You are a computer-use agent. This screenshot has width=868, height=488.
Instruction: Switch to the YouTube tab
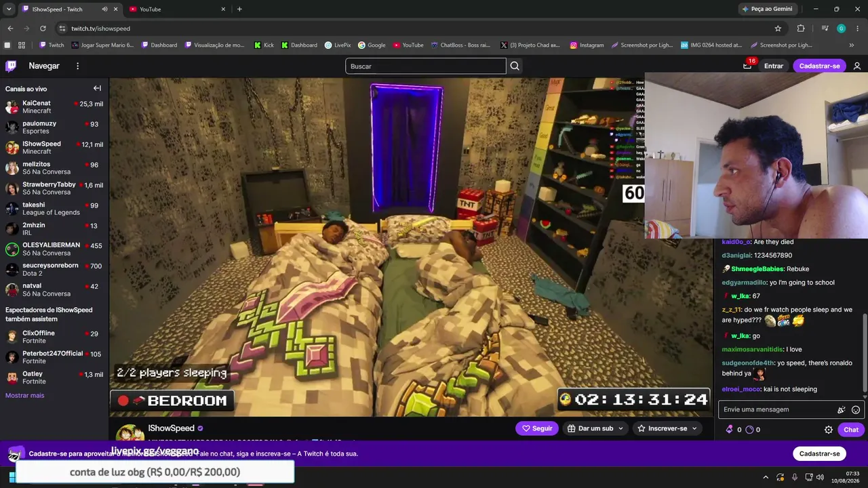[178, 9]
